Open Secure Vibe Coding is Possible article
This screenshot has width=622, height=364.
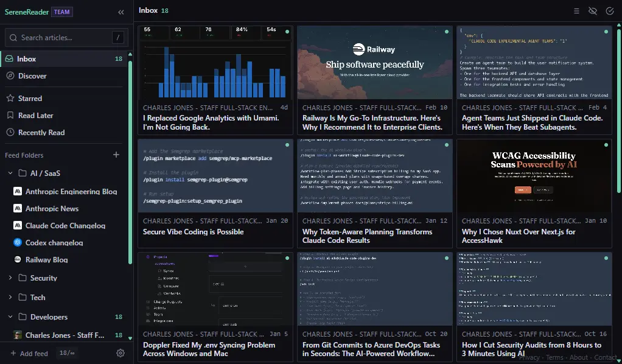click(193, 232)
